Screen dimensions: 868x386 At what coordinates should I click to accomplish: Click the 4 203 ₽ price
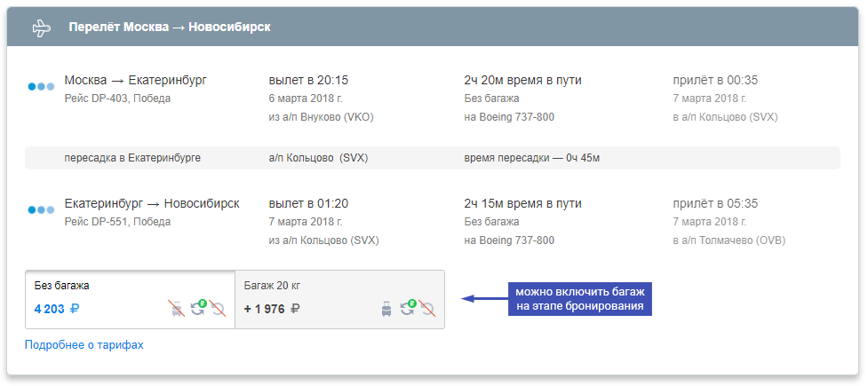57,309
